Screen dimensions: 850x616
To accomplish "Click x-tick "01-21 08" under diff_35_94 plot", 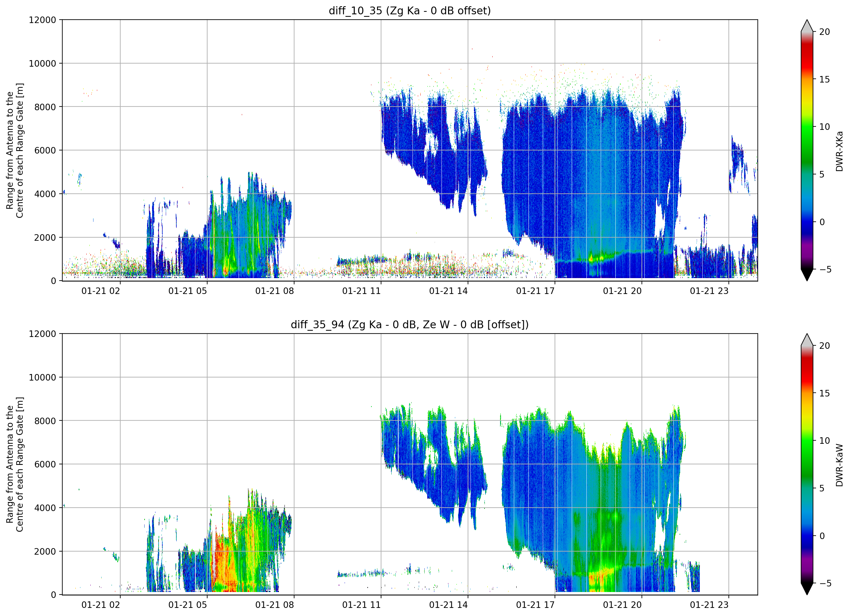I will coord(275,605).
